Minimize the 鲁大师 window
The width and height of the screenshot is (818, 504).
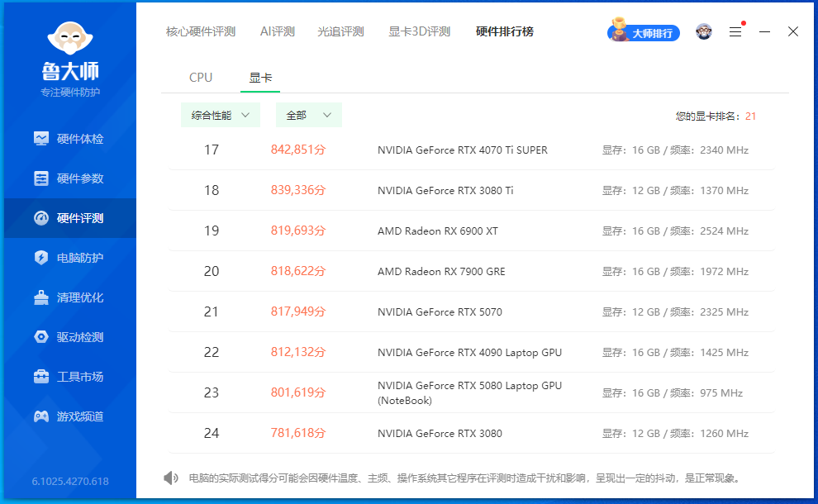coord(764,32)
